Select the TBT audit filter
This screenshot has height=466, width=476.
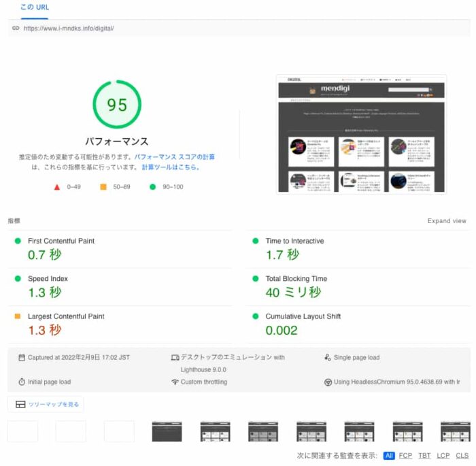(424, 456)
